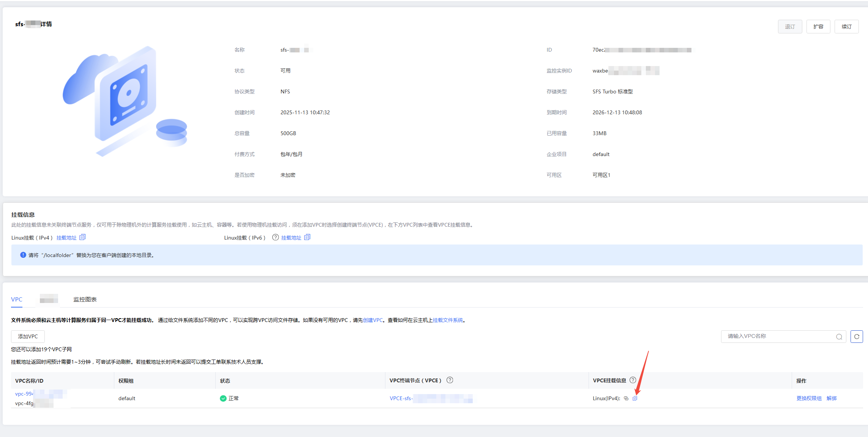The width and height of the screenshot is (868, 437).
Task: Select the VPC tab
Action: (x=17, y=300)
